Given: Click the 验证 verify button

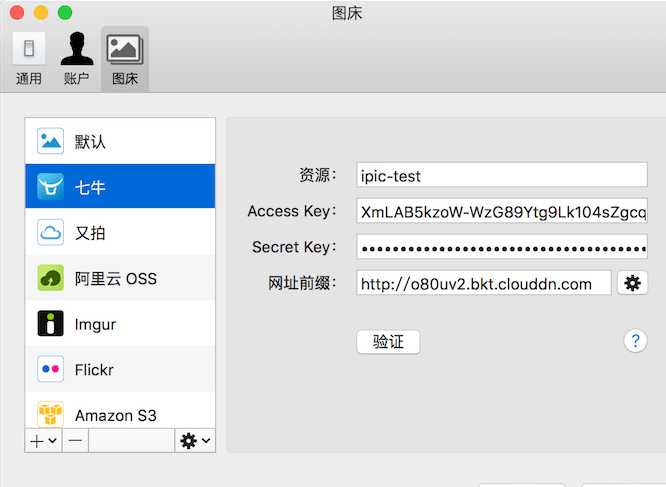Looking at the screenshot, I should (388, 342).
